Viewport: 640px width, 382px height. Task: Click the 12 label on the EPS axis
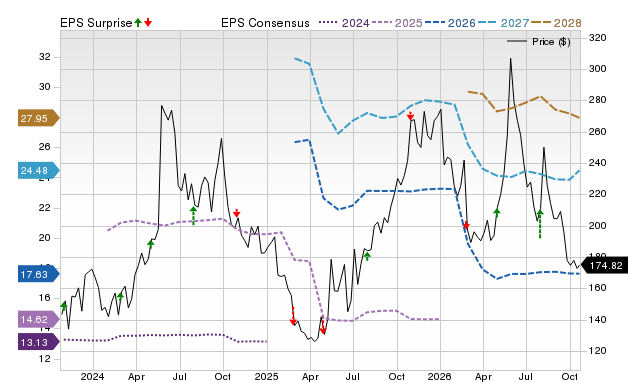tap(44, 359)
